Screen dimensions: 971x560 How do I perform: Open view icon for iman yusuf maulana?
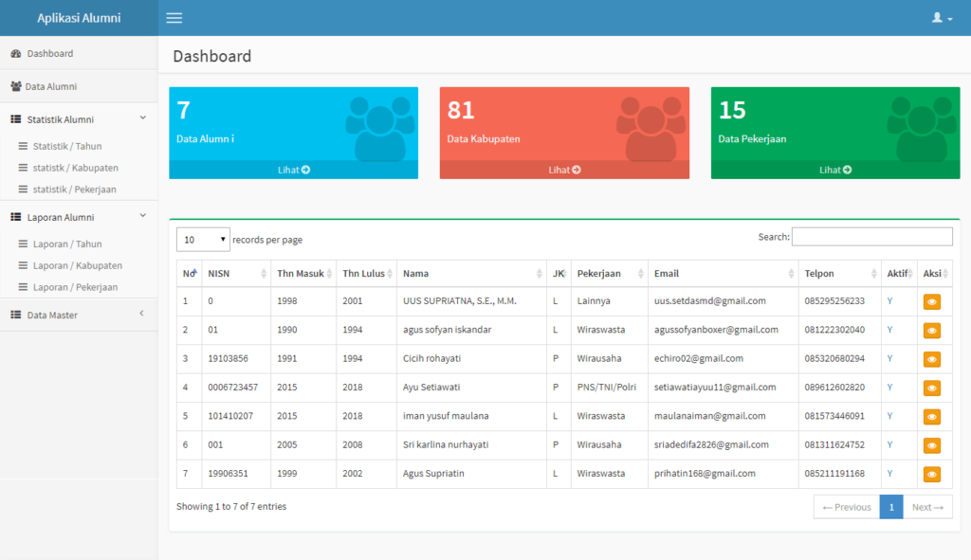932,416
